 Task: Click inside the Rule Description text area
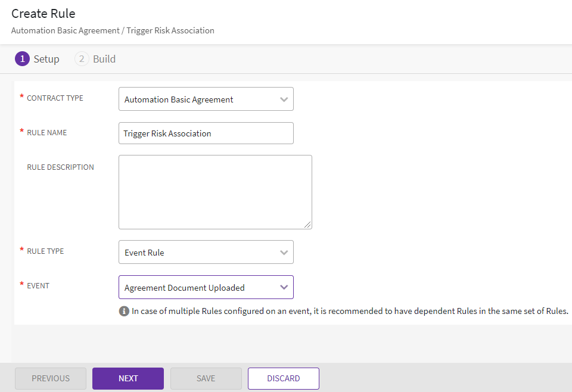point(214,192)
